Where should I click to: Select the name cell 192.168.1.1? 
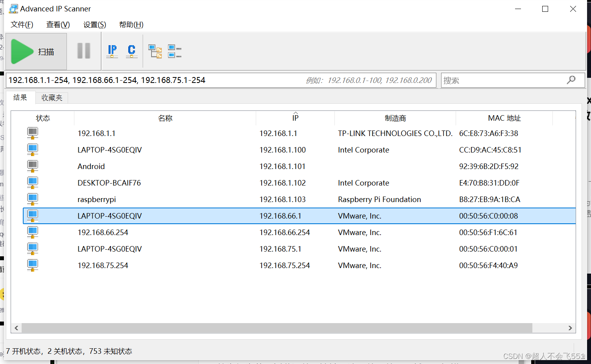[x=96, y=133]
